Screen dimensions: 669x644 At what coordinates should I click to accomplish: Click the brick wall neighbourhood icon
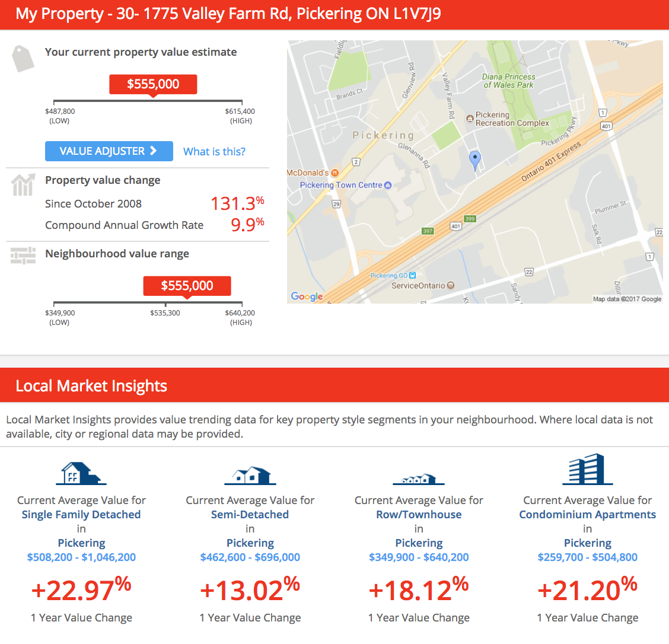(x=23, y=256)
